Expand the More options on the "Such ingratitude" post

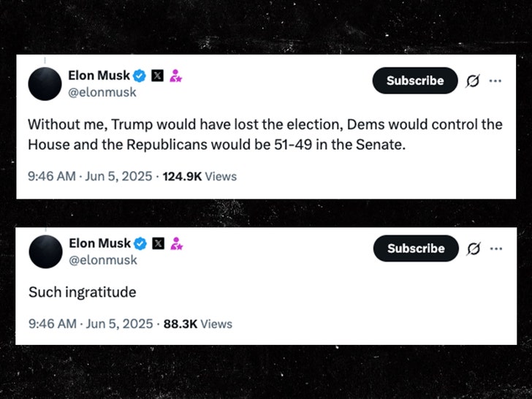[x=495, y=248]
